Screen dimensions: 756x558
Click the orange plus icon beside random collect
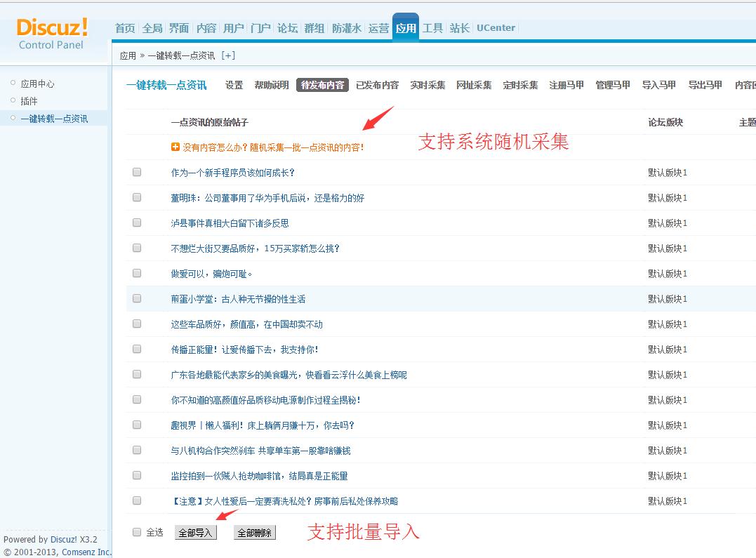pos(175,147)
